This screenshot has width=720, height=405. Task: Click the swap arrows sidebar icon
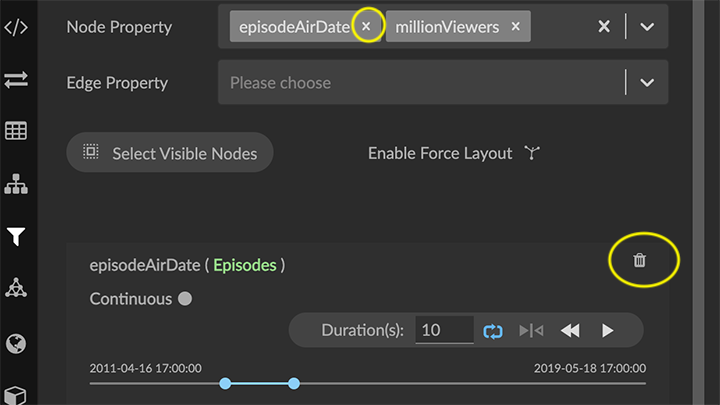click(x=16, y=79)
